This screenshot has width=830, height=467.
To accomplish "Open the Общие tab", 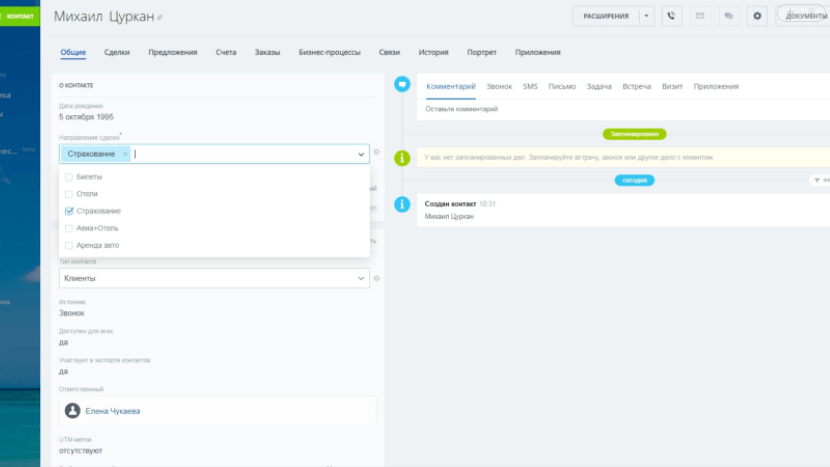I will [73, 52].
